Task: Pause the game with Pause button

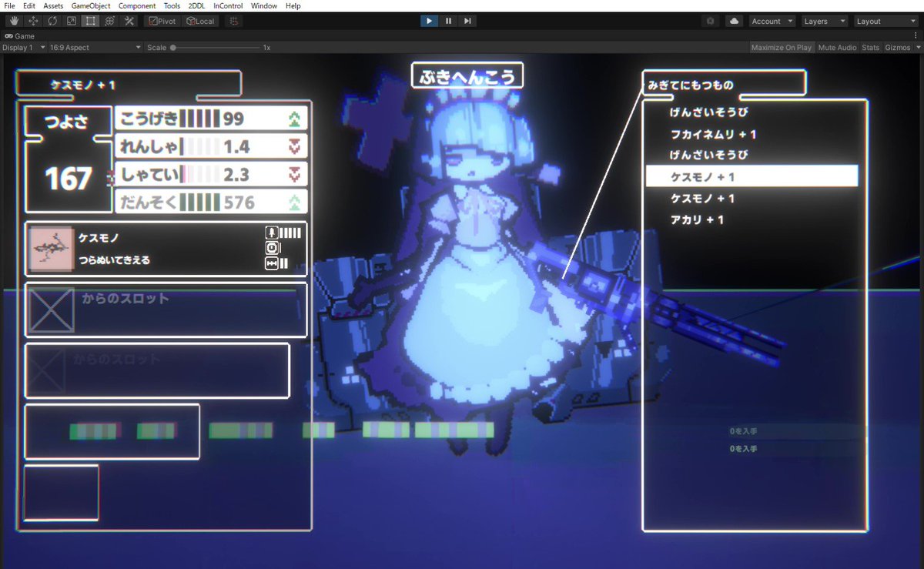Action: point(448,21)
